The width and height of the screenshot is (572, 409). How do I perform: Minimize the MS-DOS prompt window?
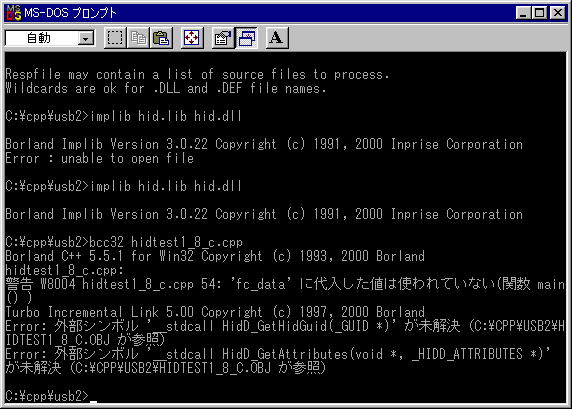tap(523, 13)
